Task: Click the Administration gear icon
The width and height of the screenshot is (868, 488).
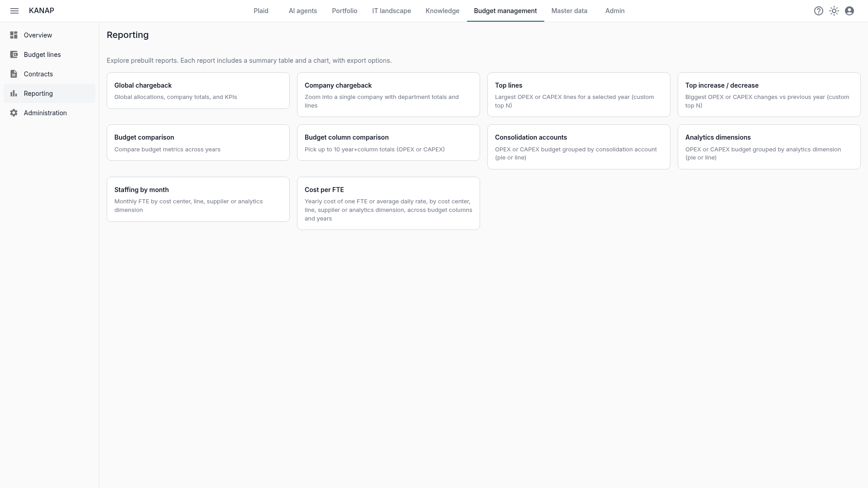Action: coord(14,113)
